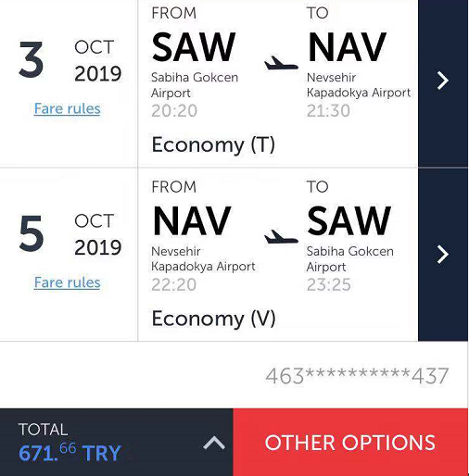Open the 3 Oct flight details chevron
This screenshot has height=476, width=469.
443,81
